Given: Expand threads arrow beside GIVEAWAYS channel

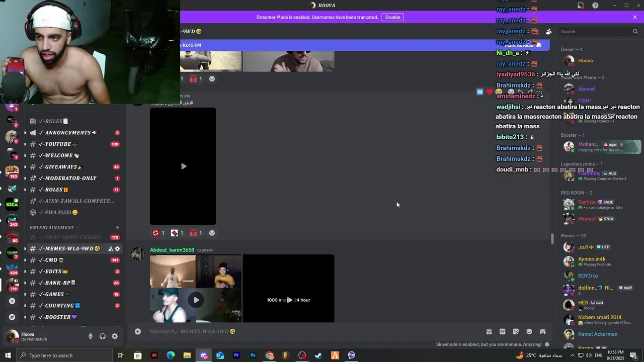Looking at the screenshot, I should 25,167.
